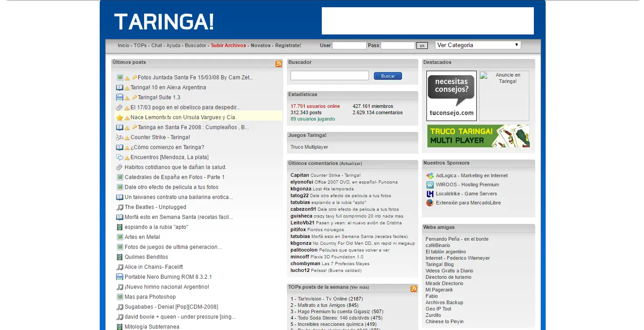The image size is (644, 330).
Task: Open Taringa! Blog link in Webs amigas
Action: click(440, 265)
